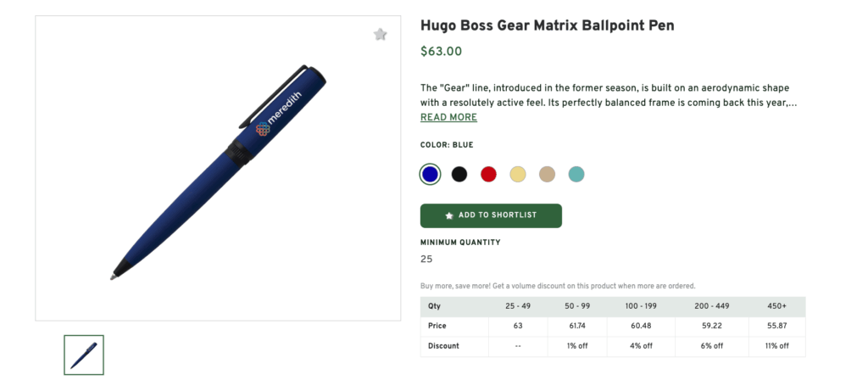The image size is (868, 380).
Task: Select the pale yellow color swatch
Action: [517, 174]
